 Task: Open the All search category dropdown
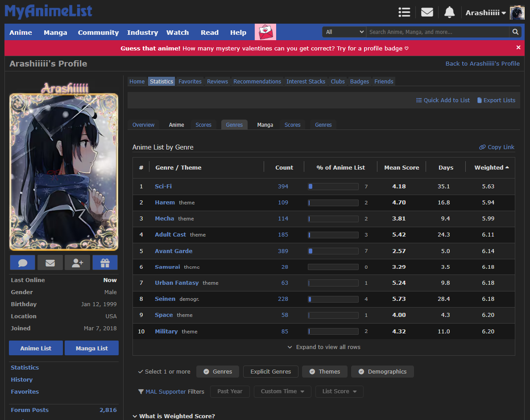coord(344,32)
